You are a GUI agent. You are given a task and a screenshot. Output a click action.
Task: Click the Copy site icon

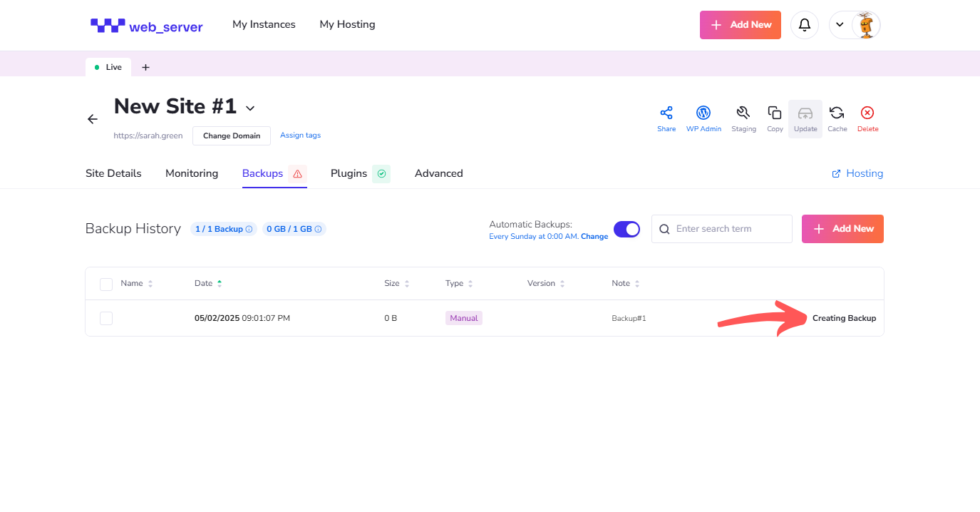tap(775, 113)
